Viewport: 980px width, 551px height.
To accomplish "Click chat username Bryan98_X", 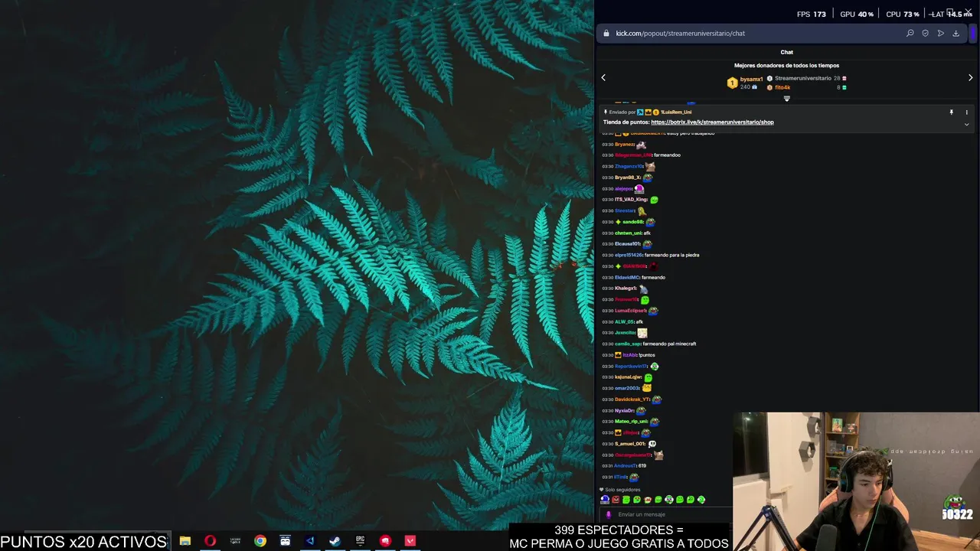I will [627, 178].
